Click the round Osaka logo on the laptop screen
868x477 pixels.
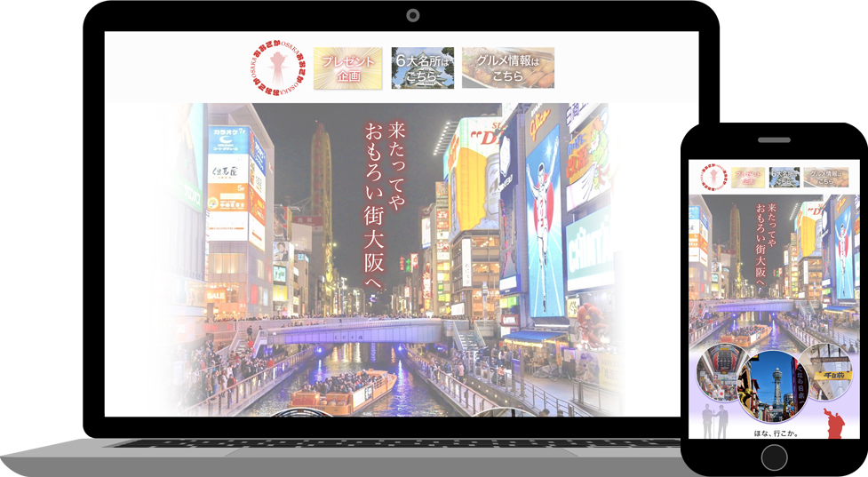pyautogui.click(x=276, y=67)
